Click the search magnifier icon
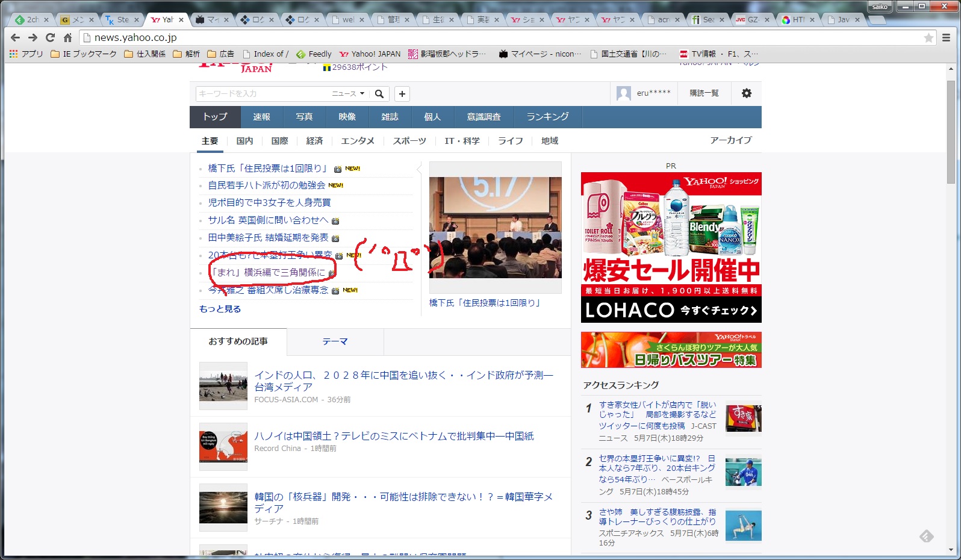The height and width of the screenshot is (560, 961). (379, 94)
